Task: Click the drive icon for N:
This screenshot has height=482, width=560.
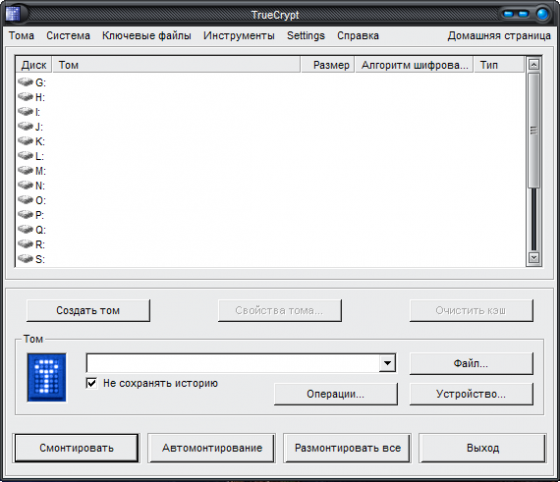Action: coord(25,185)
